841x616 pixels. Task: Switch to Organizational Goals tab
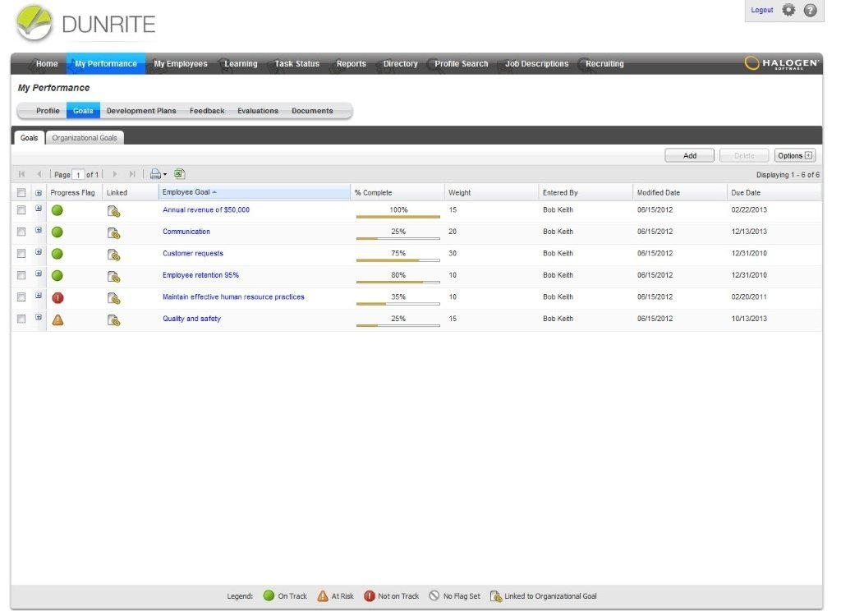point(85,138)
